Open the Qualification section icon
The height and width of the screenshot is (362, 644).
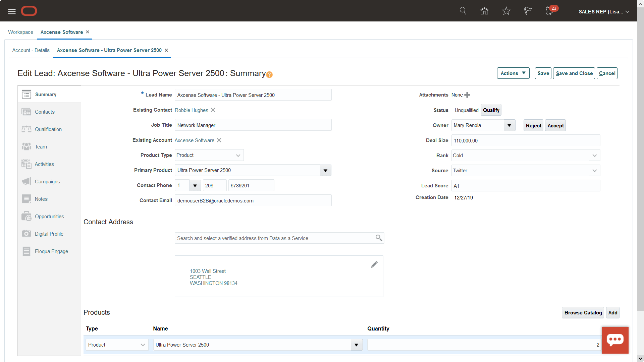[26, 129]
